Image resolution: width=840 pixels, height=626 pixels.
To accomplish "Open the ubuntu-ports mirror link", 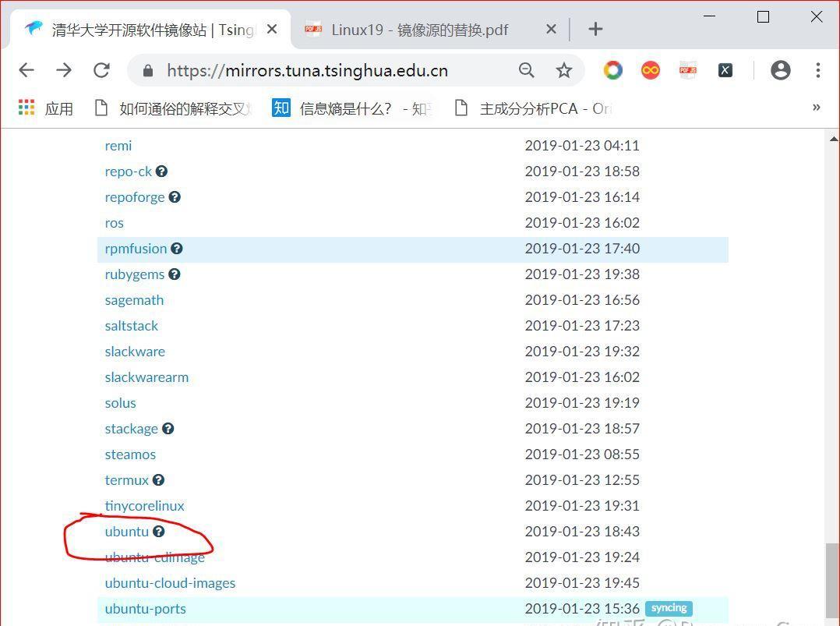I will tap(146, 609).
